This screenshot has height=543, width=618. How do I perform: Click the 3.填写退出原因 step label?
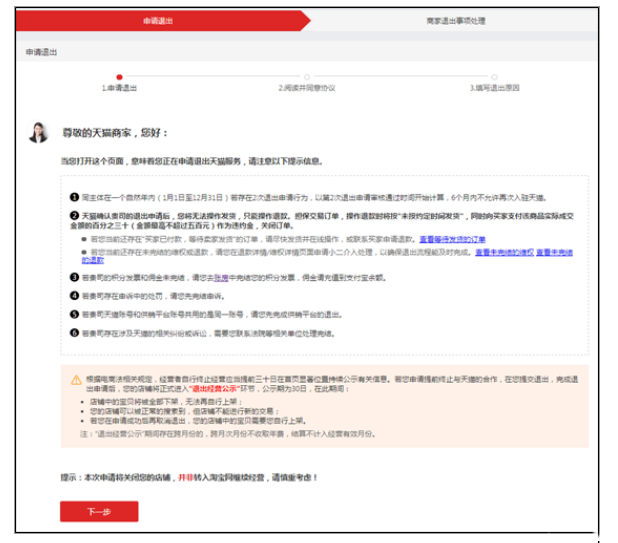495,88
